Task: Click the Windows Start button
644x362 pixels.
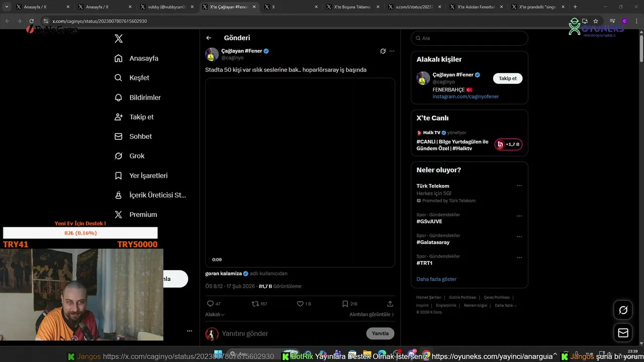Action: (x=218, y=354)
